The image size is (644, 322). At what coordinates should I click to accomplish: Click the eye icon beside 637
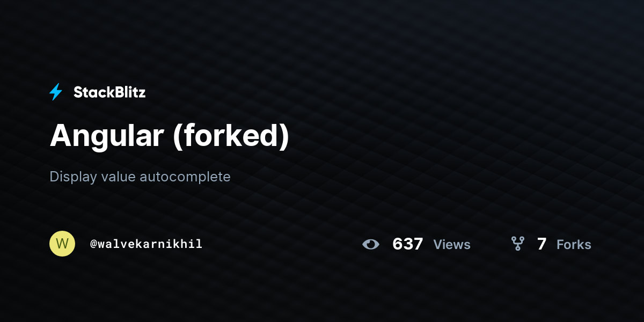[371, 244]
